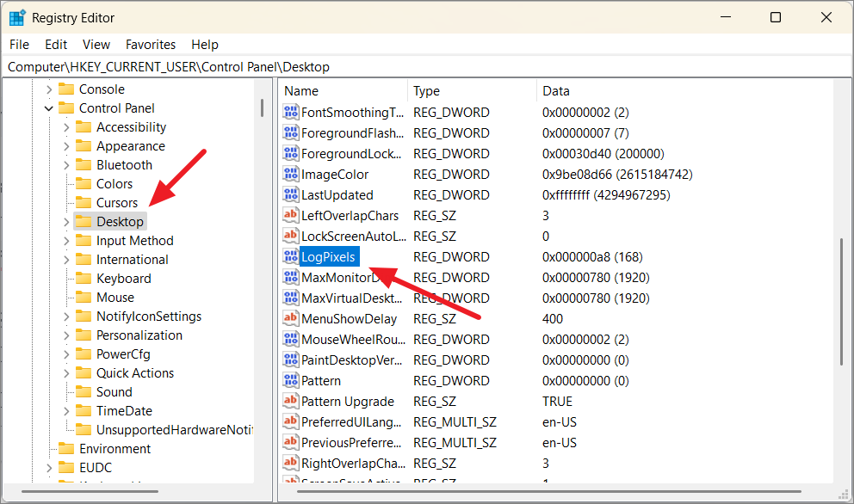Click the Registry Editor app icon in title bar
Image resolution: width=854 pixels, height=504 pixels.
17,17
